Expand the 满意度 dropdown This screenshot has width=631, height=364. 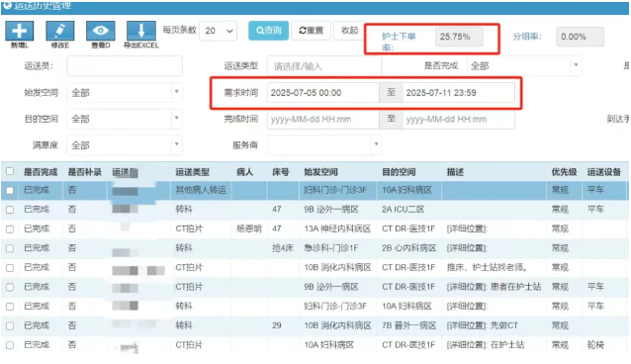point(125,145)
